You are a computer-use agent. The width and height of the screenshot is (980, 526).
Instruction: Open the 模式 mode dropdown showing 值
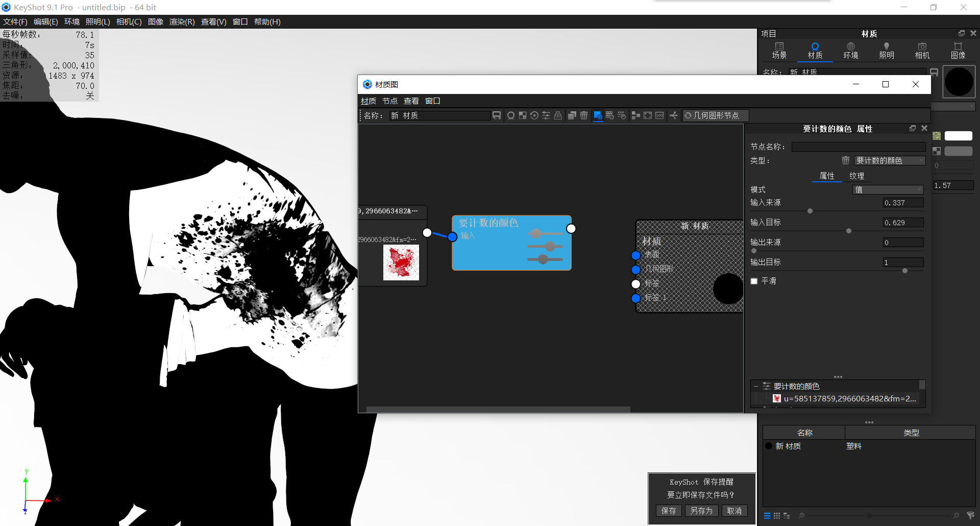click(888, 189)
